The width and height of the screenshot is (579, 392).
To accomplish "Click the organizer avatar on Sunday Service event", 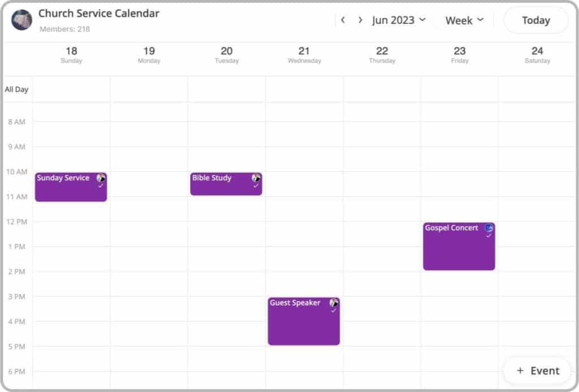I will pos(102,178).
